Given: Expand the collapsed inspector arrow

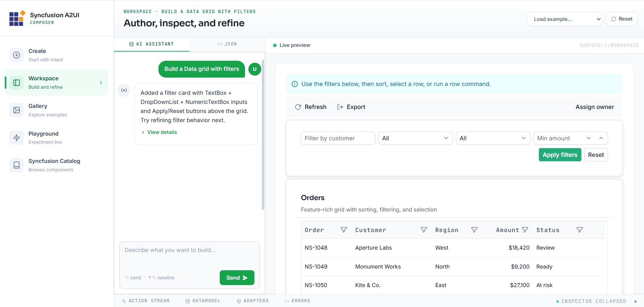Looking at the screenshot, I should pos(636,301).
